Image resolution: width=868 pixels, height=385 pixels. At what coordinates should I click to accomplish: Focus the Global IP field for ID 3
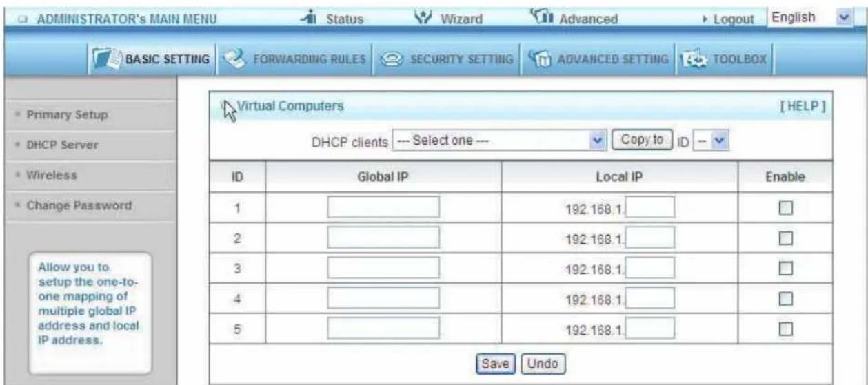tap(383, 269)
